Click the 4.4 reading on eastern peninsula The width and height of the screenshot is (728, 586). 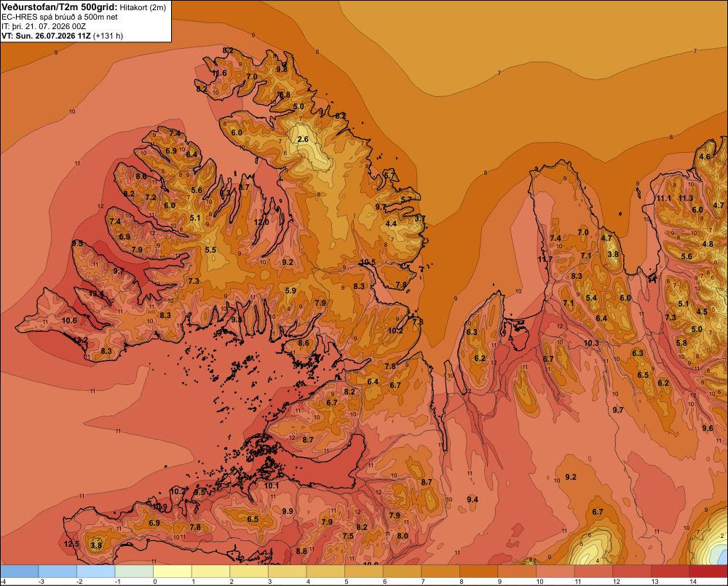click(x=391, y=223)
